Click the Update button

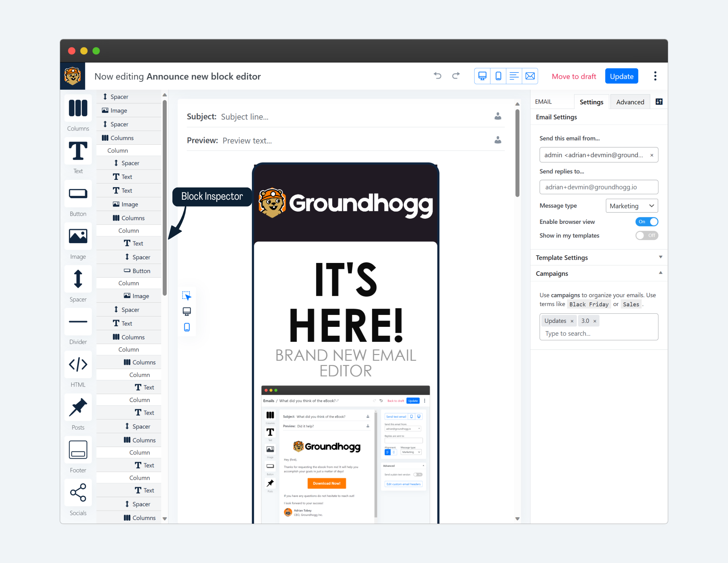click(621, 77)
